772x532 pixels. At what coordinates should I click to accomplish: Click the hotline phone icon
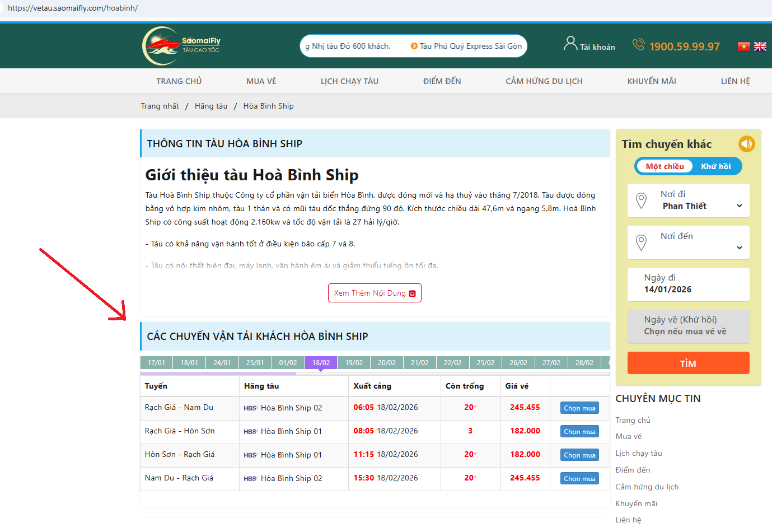638,45
